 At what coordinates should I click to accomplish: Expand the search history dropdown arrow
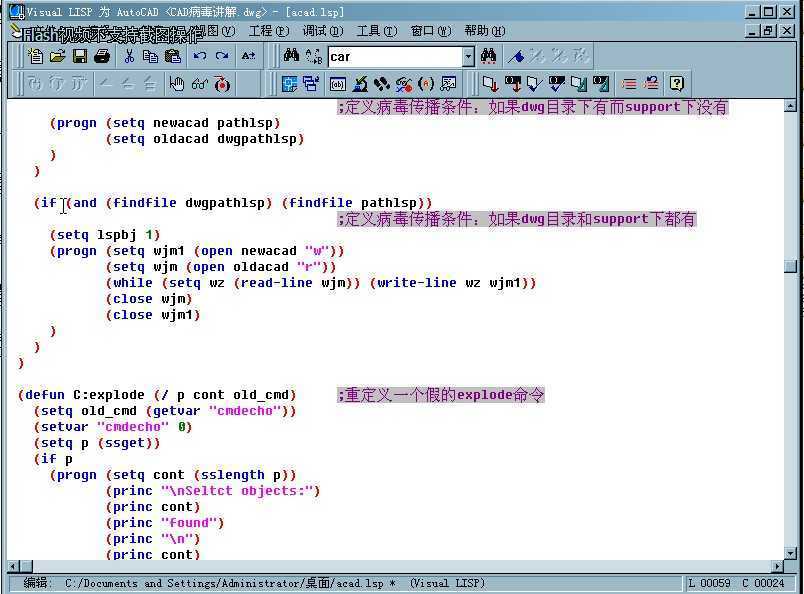(x=468, y=56)
